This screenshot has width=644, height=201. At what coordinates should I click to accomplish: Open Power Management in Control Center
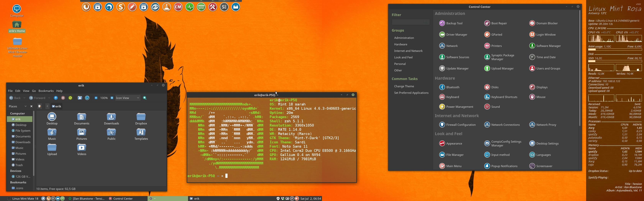point(456,107)
